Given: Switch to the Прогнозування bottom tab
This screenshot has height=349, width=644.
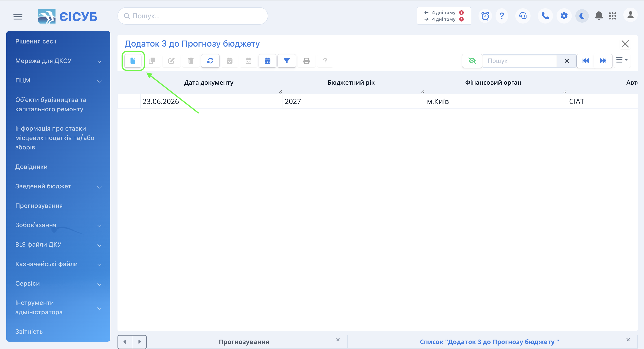Looking at the screenshot, I should pos(244,342).
